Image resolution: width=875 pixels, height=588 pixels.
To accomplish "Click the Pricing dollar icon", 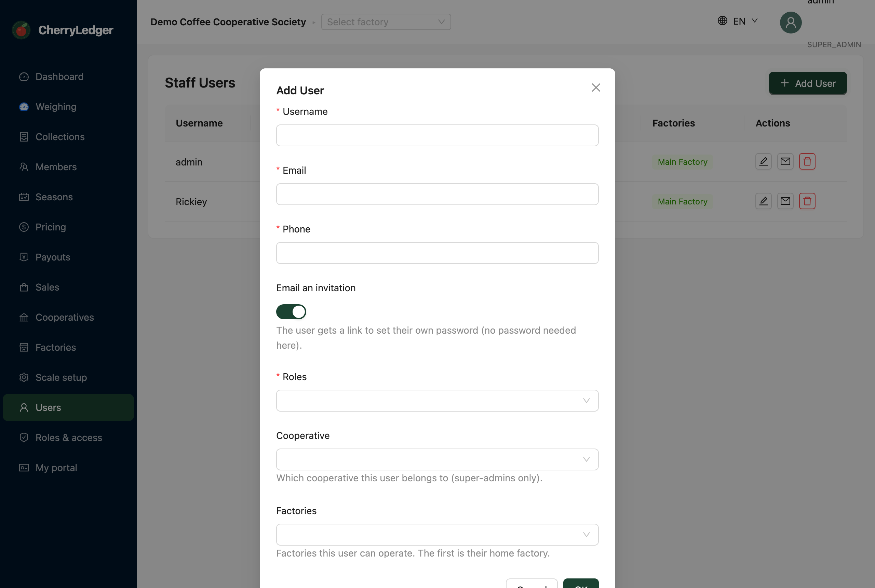I will coord(24,227).
